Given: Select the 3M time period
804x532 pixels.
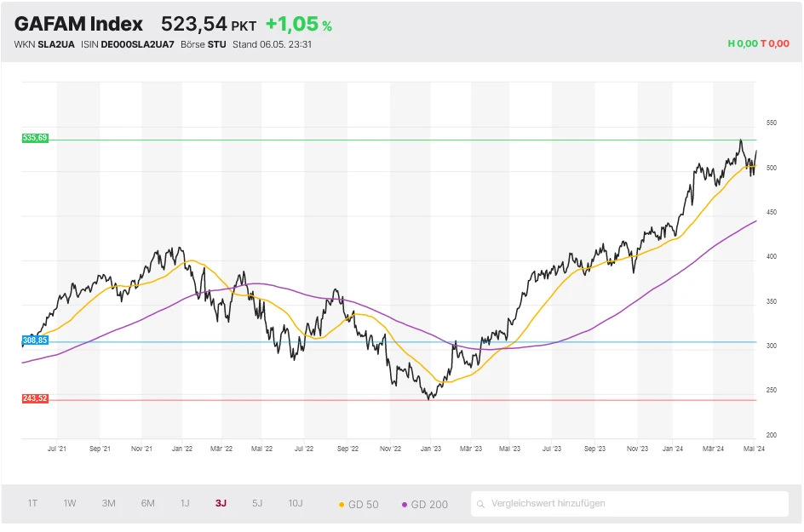Looking at the screenshot, I should (109, 503).
